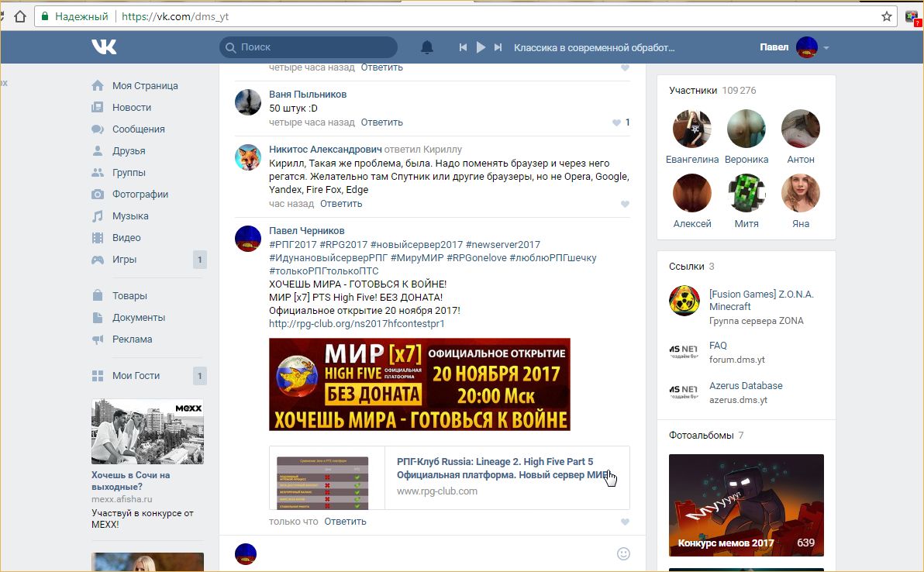This screenshot has height=572, width=924.
Task: Open the Fusion Games Z.O.N.A. Minecraft link
Action: pos(760,300)
